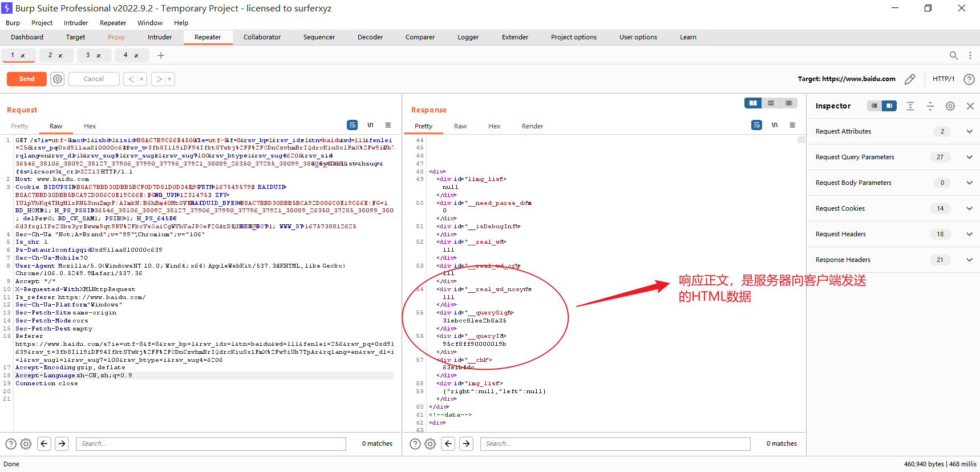The width and height of the screenshot is (980, 472).
Task: Open Inspector settings gear
Action: tap(950, 106)
